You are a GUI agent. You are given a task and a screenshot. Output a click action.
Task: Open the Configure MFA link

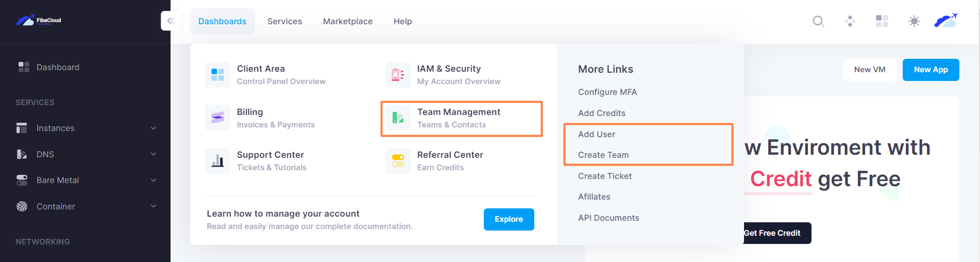(607, 92)
